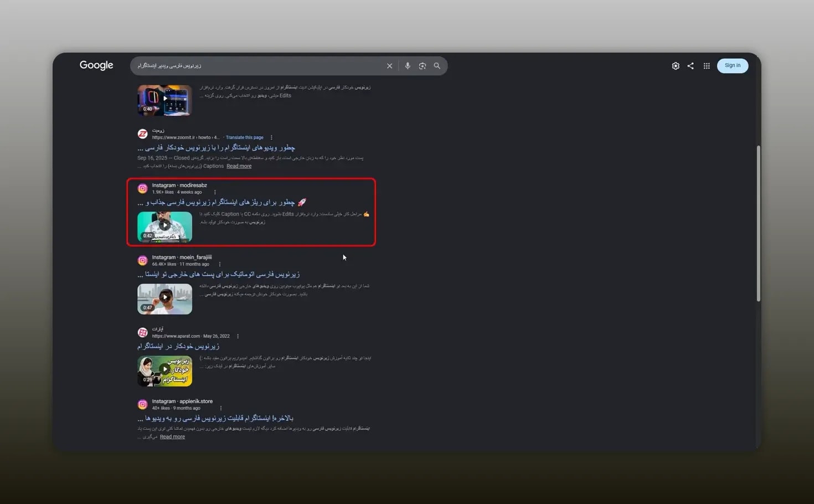
Task: Play the 0:42 modiresabz video thumbnail
Action: [x=164, y=227]
